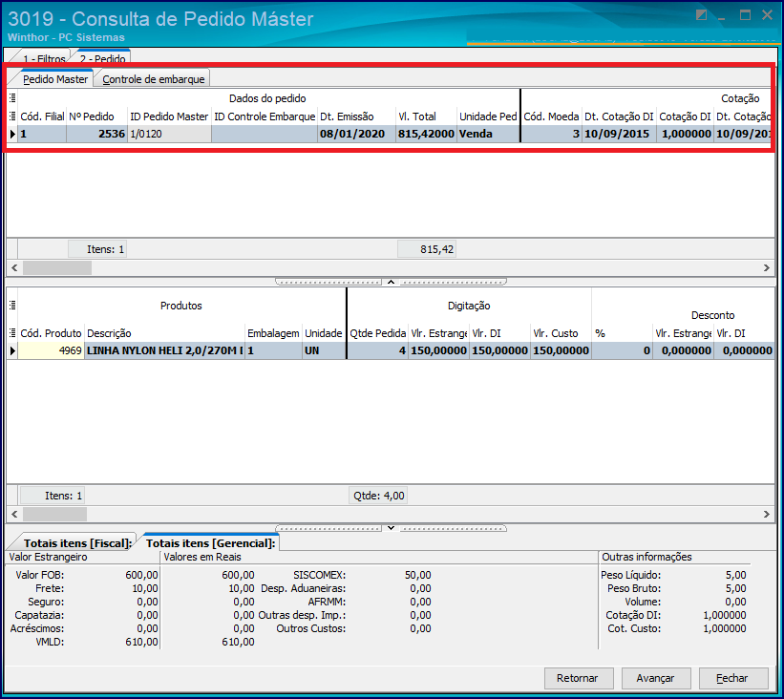Click right arrow of the order grid scrollbar
Image resolution: width=784 pixels, height=699 pixels.
point(767,268)
